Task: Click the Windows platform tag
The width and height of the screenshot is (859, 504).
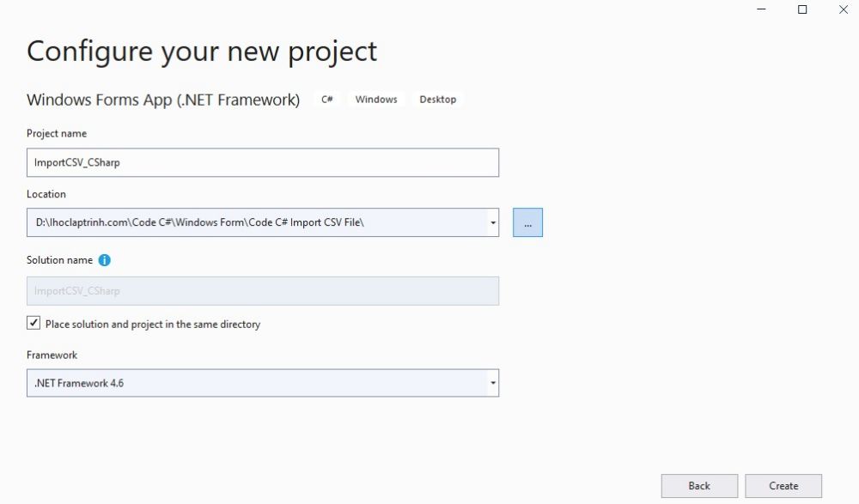Action: (x=376, y=100)
